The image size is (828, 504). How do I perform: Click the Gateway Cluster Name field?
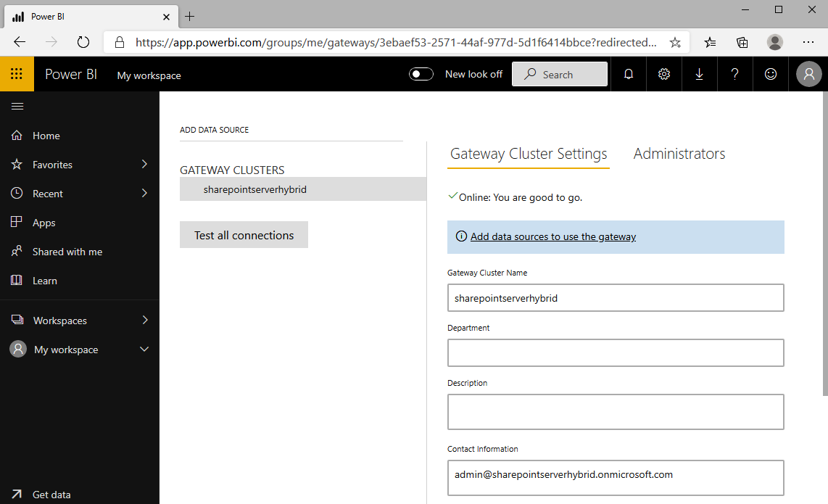click(x=616, y=298)
